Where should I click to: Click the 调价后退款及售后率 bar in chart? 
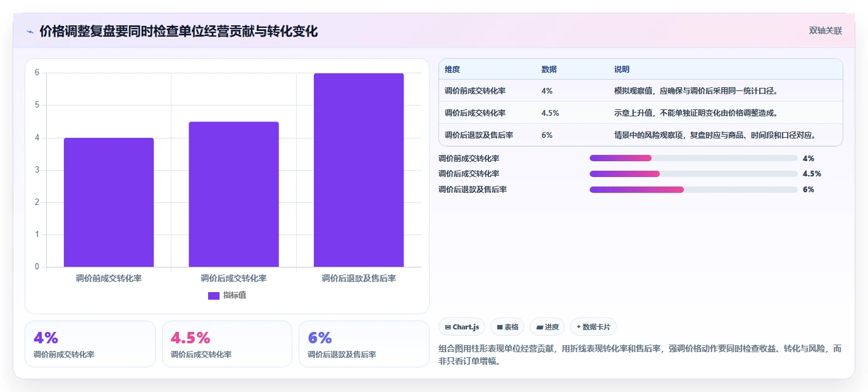pos(359,170)
